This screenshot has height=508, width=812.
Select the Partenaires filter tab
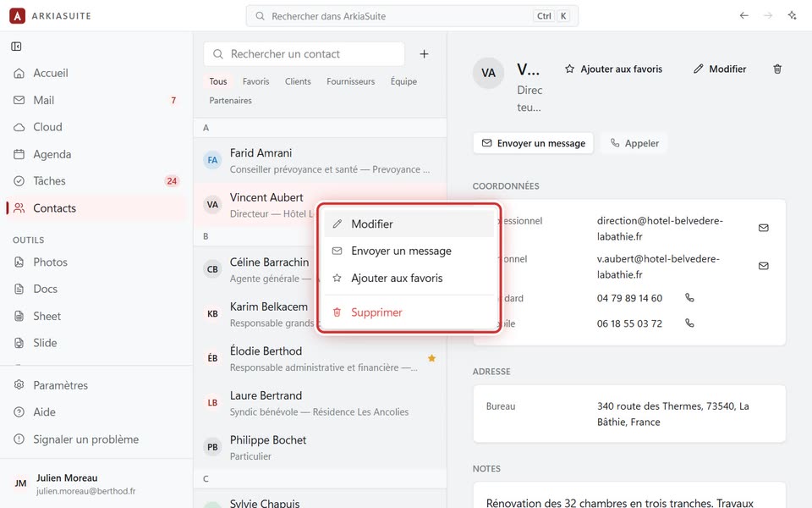tap(230, 101)
